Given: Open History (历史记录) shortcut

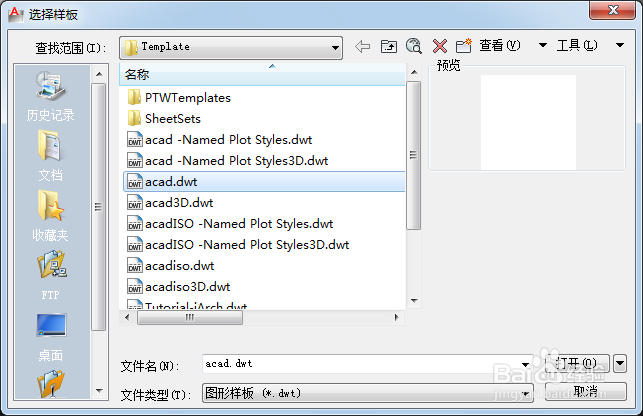Looking at the screenshot, I should click(x=50, y=97).
